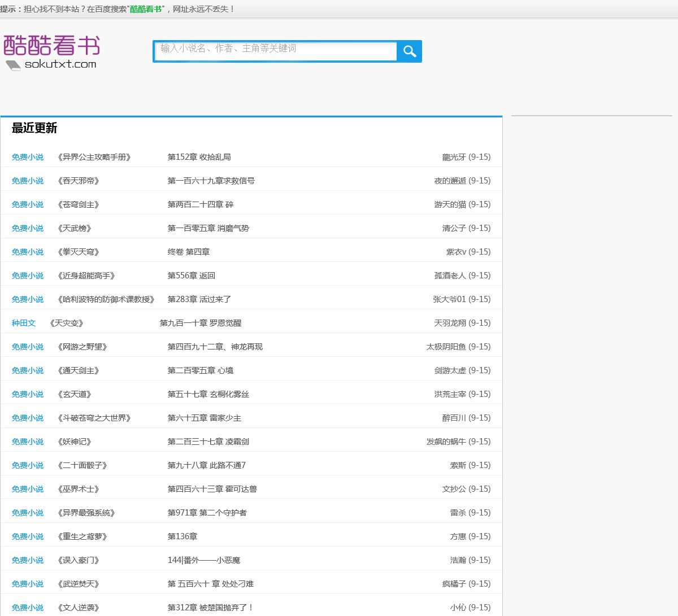Open chapter 第四百九十二章、神龙再现
The height and width of the screenshot is (616, 678).
[215, 347]
